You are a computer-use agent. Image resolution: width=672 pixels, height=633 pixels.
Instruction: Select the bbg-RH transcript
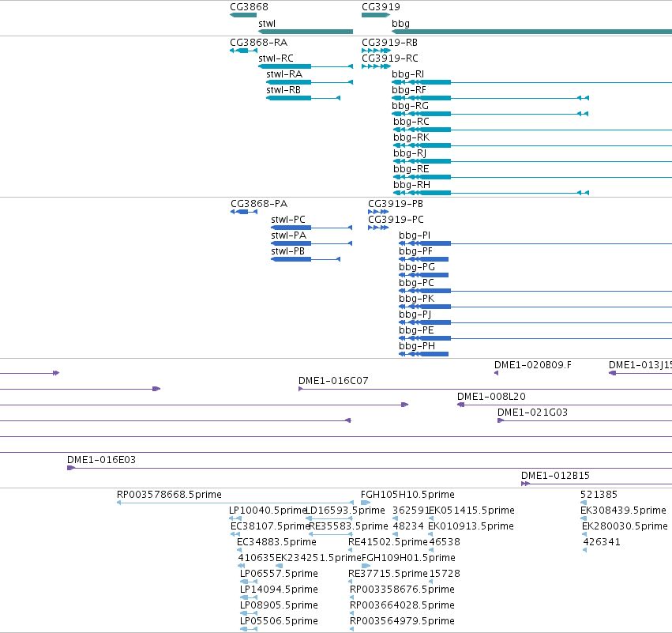coord(491,193)
